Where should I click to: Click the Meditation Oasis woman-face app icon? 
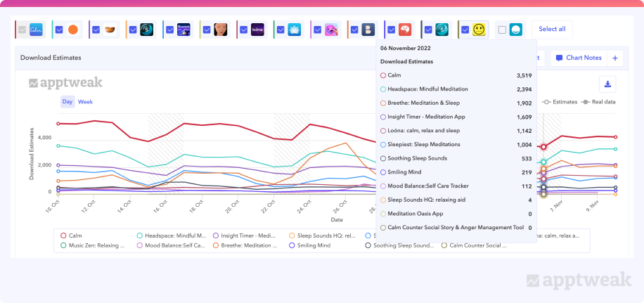click(x=221, y=30)
